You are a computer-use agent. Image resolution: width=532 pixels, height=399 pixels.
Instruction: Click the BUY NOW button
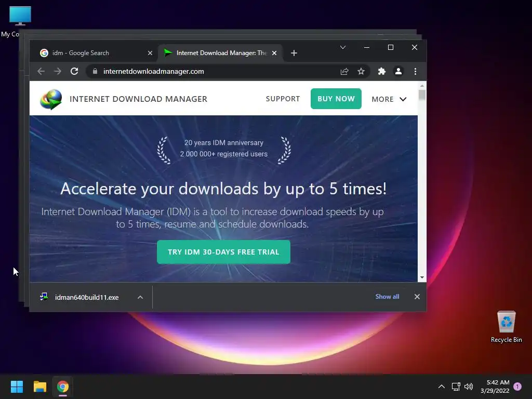(x=336, y=99)
